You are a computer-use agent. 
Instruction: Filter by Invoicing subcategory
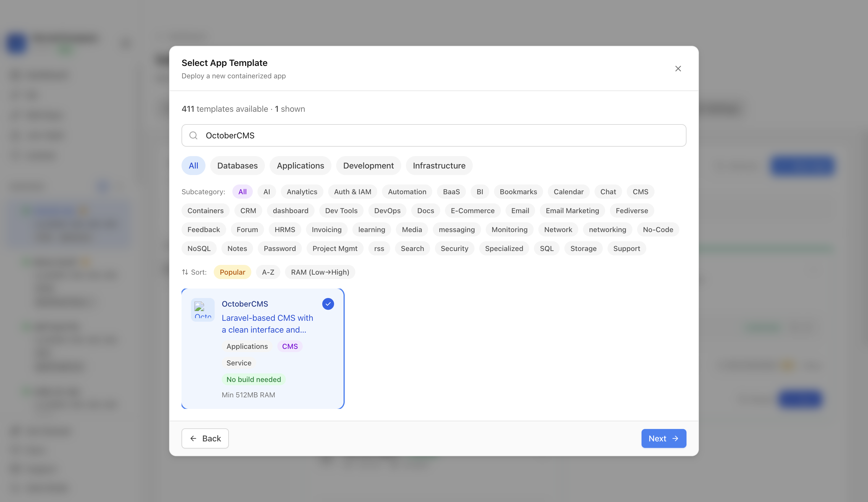pyautogui.click(x=326, y=229)
